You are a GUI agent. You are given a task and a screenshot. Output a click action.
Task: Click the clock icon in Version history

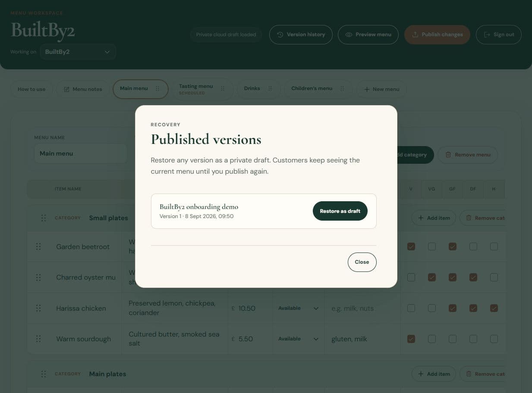click(x=280, y=34)
